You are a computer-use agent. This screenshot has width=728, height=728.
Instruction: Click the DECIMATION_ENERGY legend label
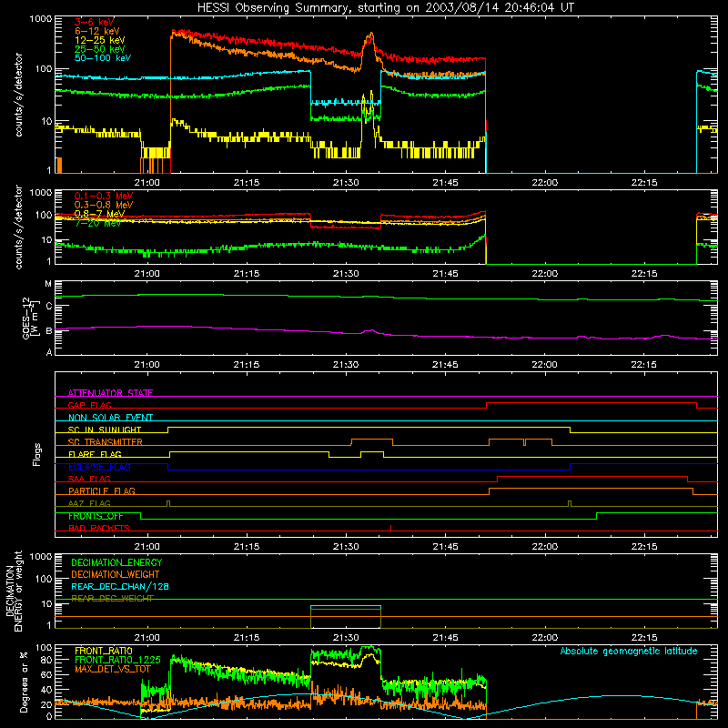coord(116,562)
